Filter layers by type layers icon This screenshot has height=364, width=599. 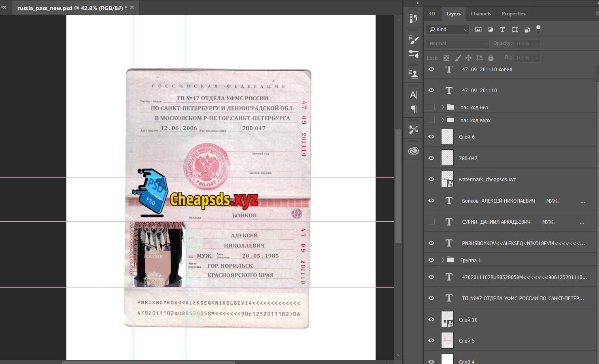[x=502, y=30]
